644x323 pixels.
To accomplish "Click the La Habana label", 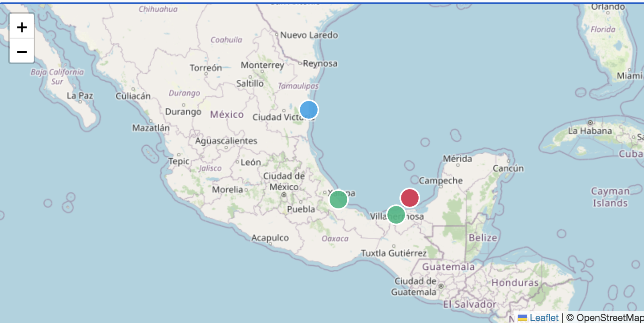I will (x=590, y=131).
